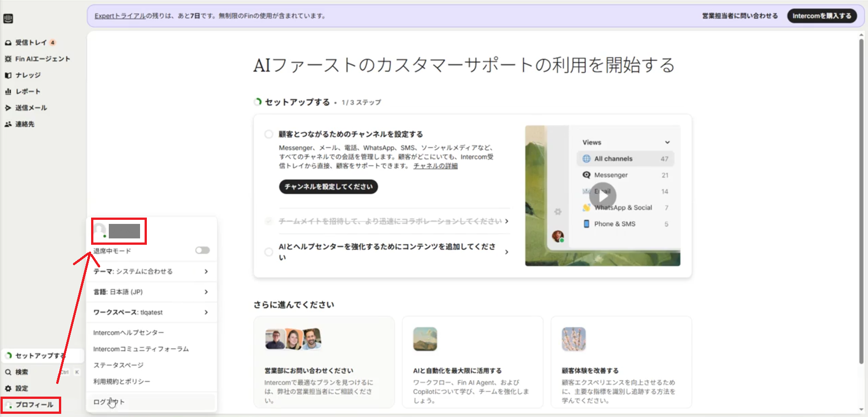Choose ログアウト to sign out
Screen dimensions: 868x417
pyautogui.click(x=151, y=402)
